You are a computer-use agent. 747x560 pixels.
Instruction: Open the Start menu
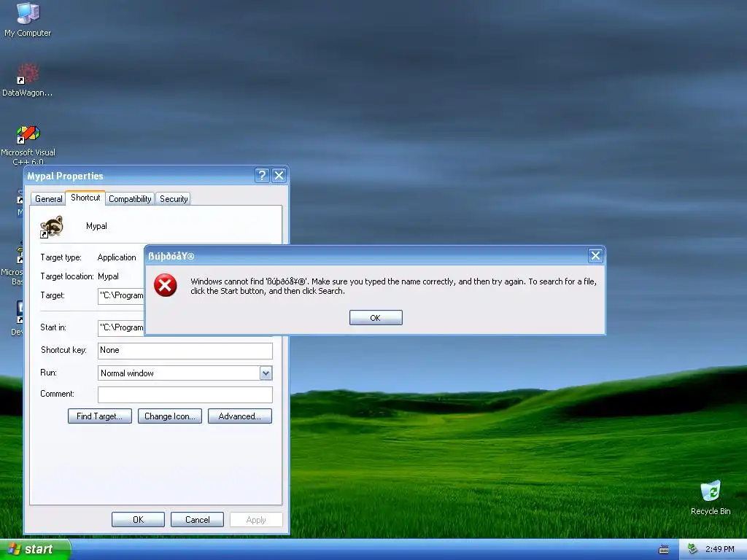[x=35, y=550]
